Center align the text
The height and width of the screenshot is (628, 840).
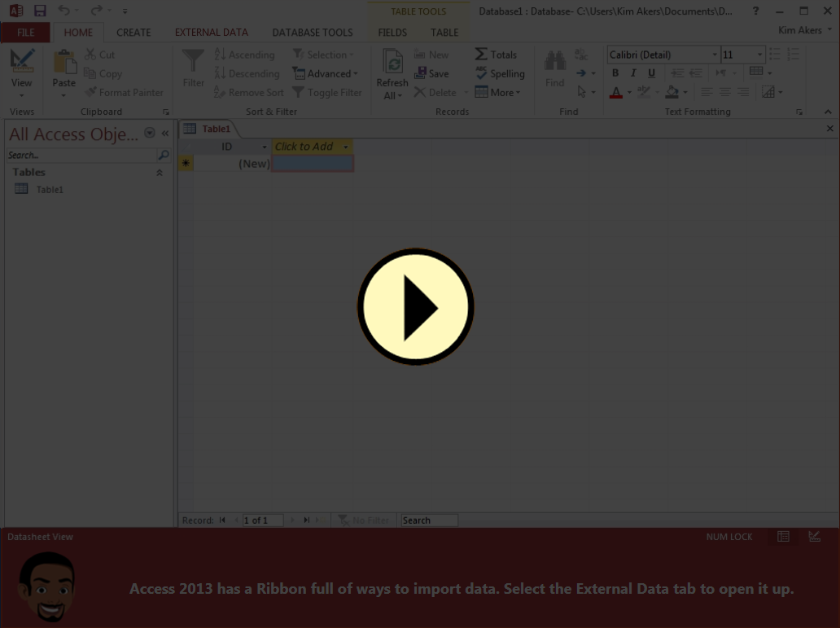[724, 92]
